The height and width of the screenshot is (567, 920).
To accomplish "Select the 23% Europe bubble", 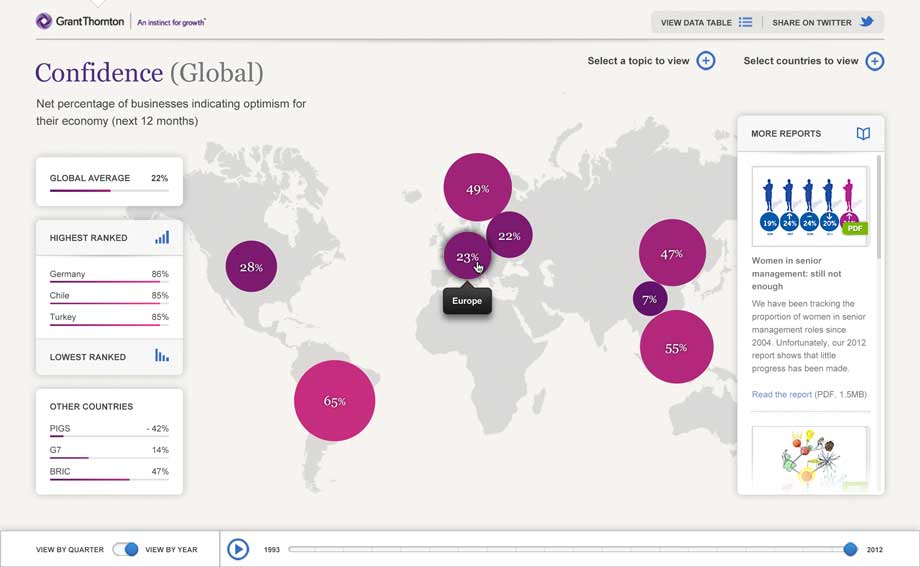I will click(466, 257).
